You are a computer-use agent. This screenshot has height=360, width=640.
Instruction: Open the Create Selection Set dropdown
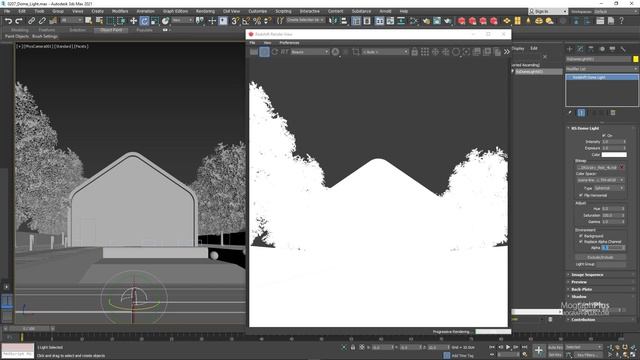point(305,20)
